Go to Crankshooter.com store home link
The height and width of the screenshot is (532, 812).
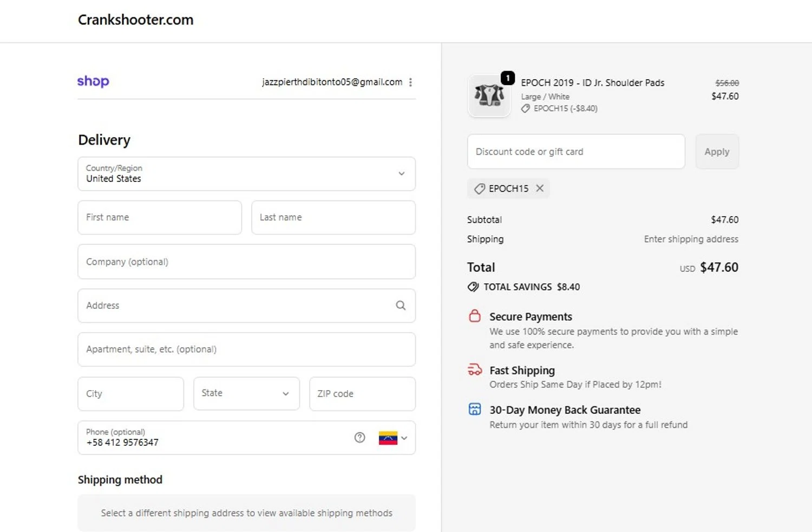135,20
